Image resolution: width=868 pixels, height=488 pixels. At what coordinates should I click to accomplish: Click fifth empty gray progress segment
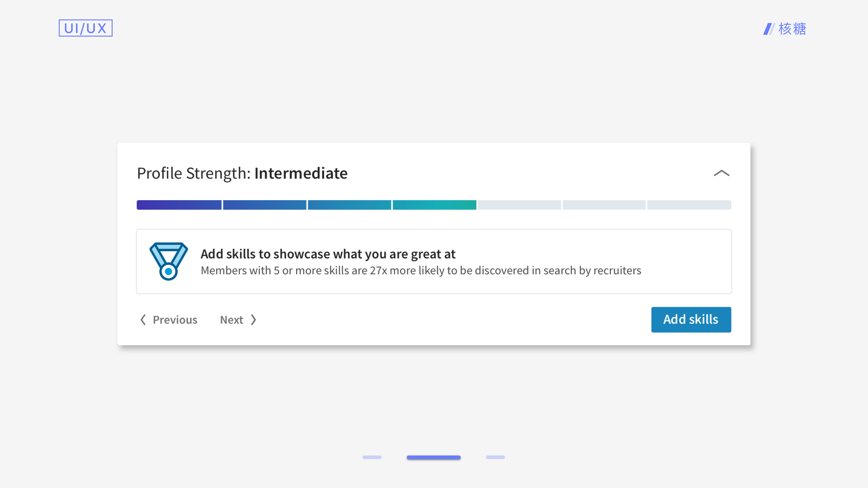pos(519,205)
